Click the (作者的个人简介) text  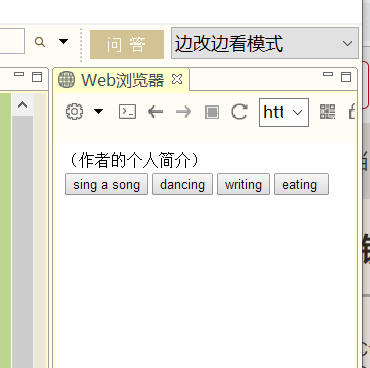coord(134,160)
